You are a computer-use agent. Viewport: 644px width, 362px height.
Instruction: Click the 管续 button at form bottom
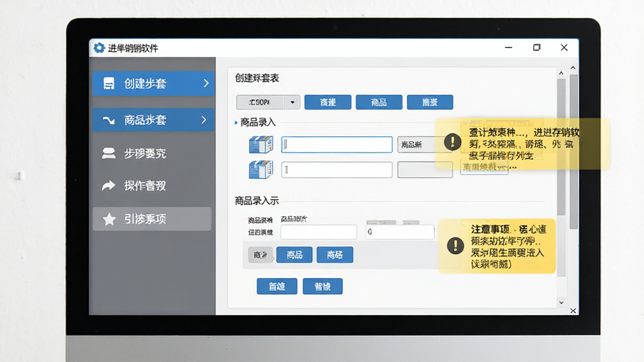coord(323,286)
